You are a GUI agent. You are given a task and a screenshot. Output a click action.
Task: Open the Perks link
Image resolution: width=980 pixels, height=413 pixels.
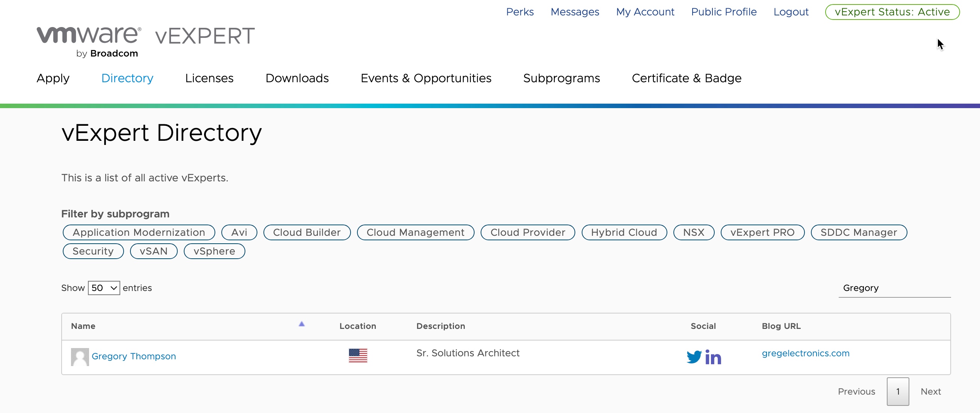pyautogui.click(x=520, y=12)
